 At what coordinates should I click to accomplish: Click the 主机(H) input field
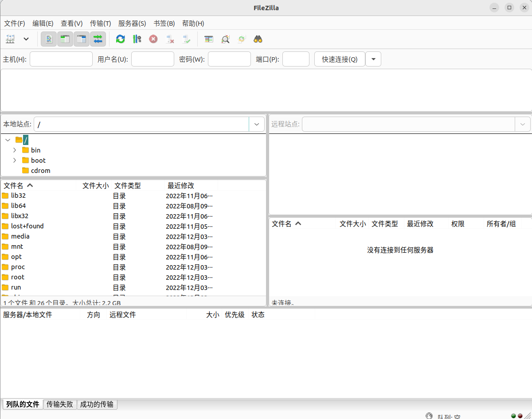pos(61,59)
